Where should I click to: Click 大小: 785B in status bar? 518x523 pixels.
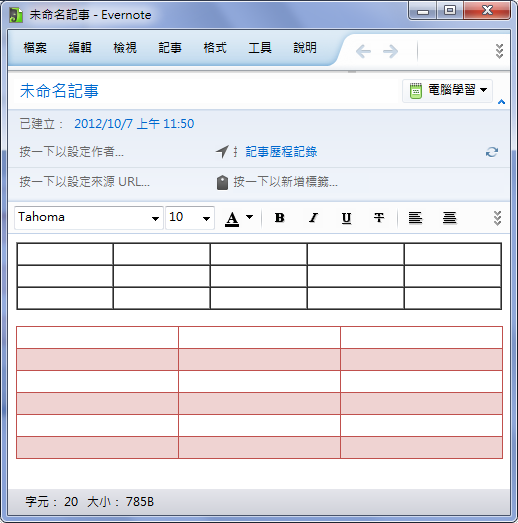[120, 502]
